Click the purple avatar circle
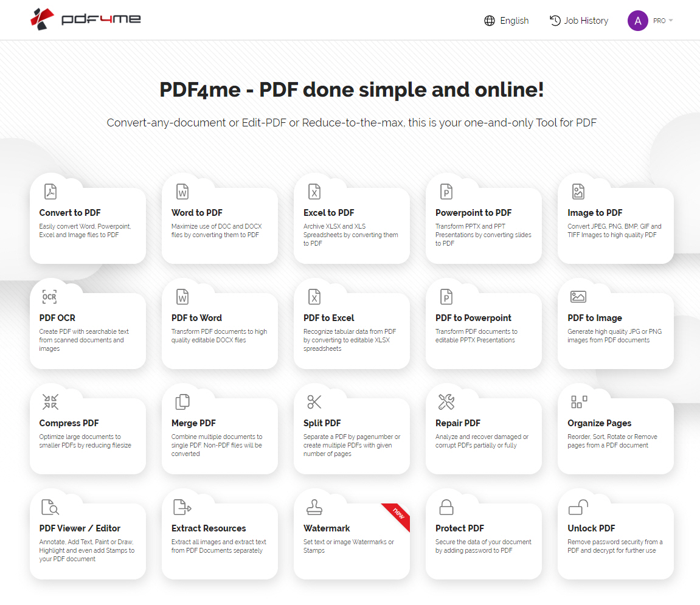This screenshot has height=605, width=700. 637,20
